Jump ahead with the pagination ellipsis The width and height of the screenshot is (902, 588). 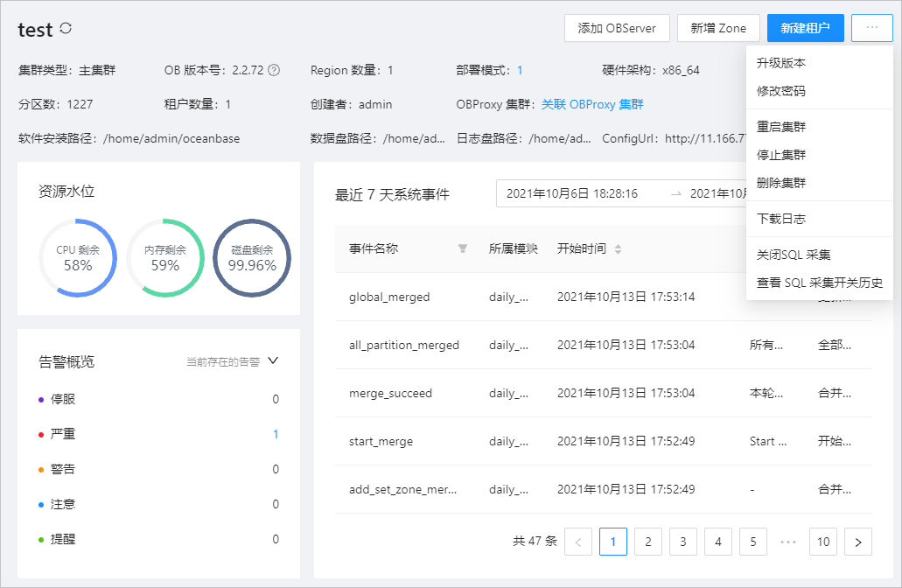tap(788, 542)
